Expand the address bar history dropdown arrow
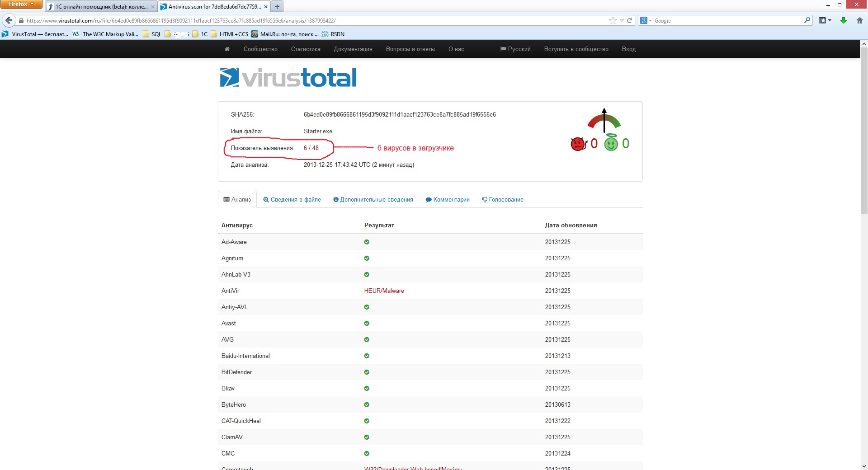Screen dimensions: 868x470 tap(622, 20)
